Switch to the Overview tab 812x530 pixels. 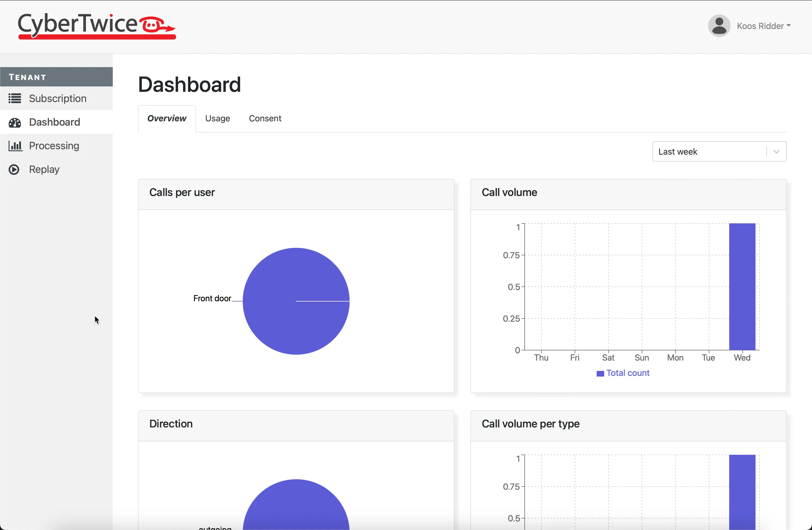pyautogui.click(x=167, y=118)
